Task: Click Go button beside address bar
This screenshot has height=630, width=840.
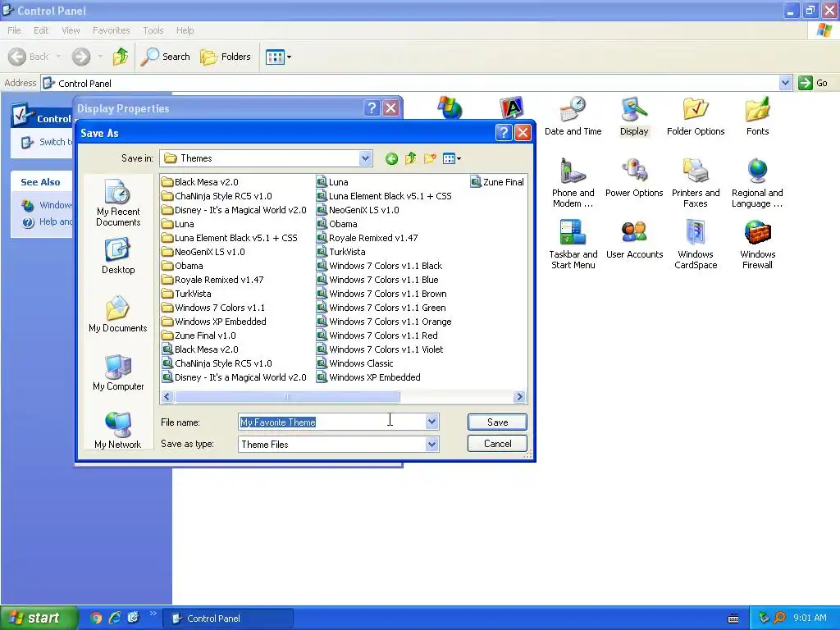Action: pos(813,83)
